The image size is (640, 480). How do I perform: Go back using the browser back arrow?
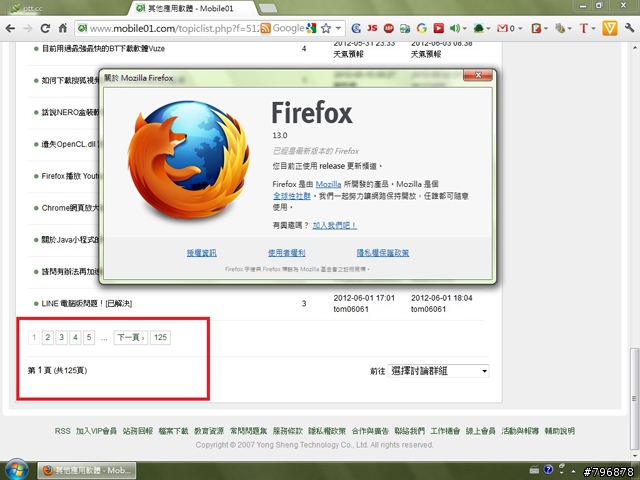(11, 28)
